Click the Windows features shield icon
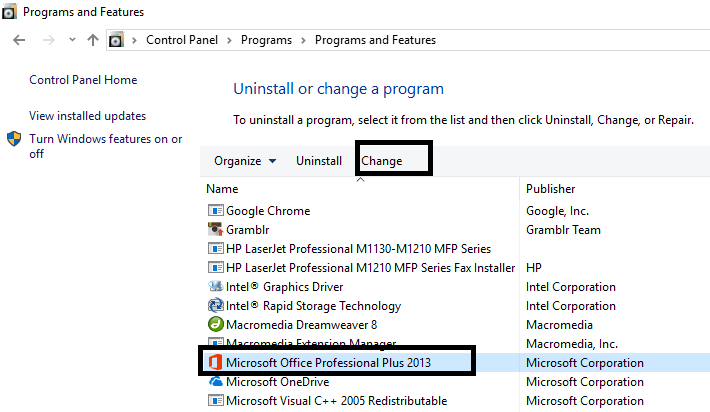 point(15,140)
